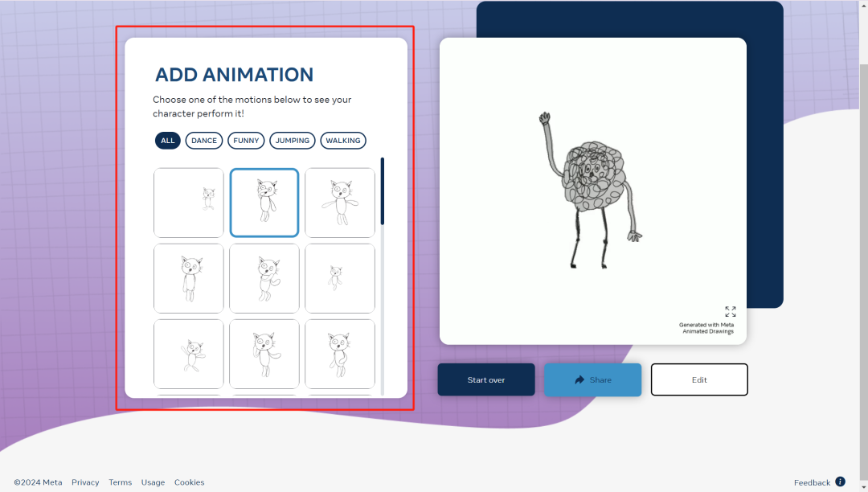Open the Privacy link in footer
Image resolution: width=868 pixels, height=492 pixels.
tap(85, 482)
